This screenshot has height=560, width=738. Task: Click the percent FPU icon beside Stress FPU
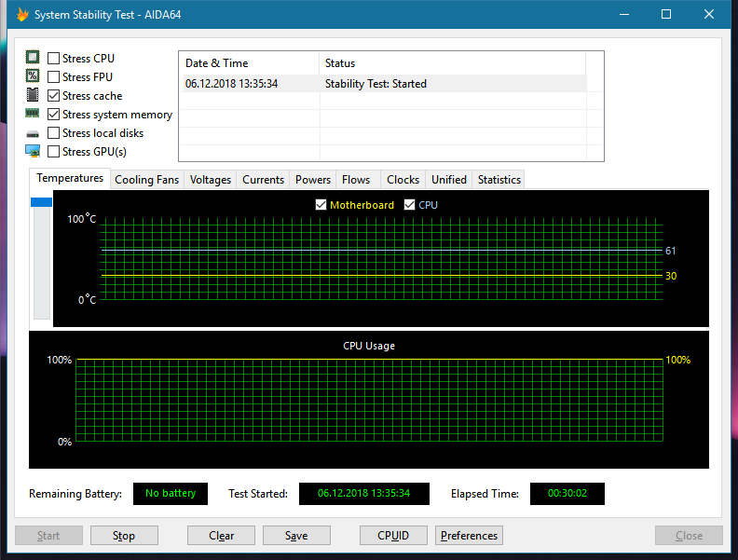click(x=33, y=75)
